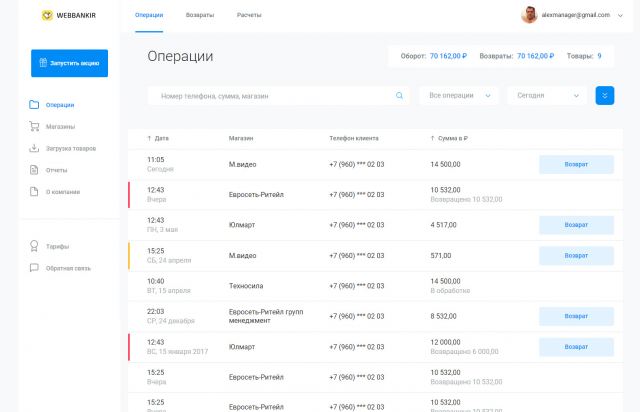Click Возврат for the 4 517,00 Юлмарт row
Screen dimensions: 640x412
[x=576, y=225]
